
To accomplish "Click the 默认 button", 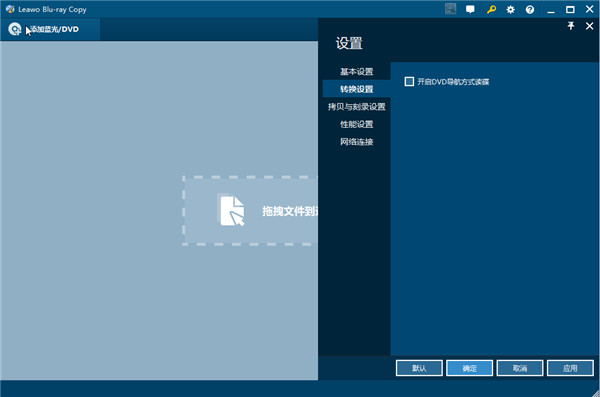I will tap(419, 368).
